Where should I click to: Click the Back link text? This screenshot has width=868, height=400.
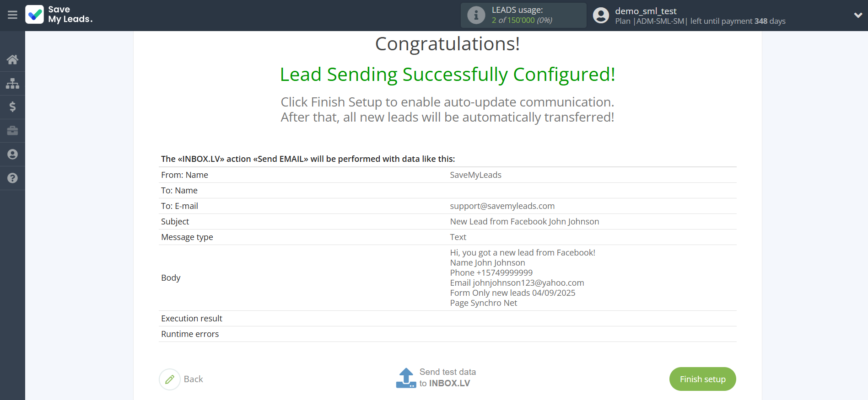click(x=193, y=379)
